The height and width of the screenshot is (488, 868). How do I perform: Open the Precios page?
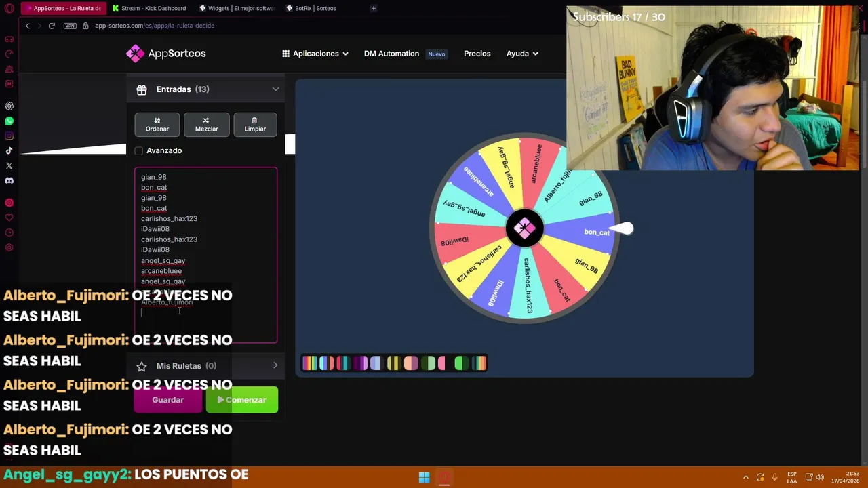pyautogui.click(x=477, y=54)
